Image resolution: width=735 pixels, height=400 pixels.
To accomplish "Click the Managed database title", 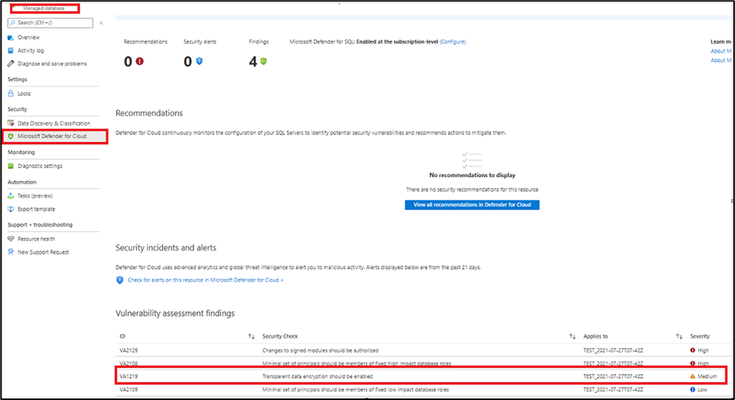I will tap(44, 8).
